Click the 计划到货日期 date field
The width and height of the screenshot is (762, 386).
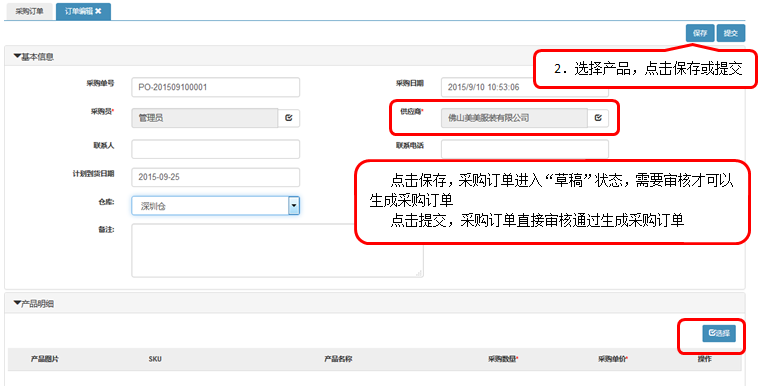(x=215, y=177)
